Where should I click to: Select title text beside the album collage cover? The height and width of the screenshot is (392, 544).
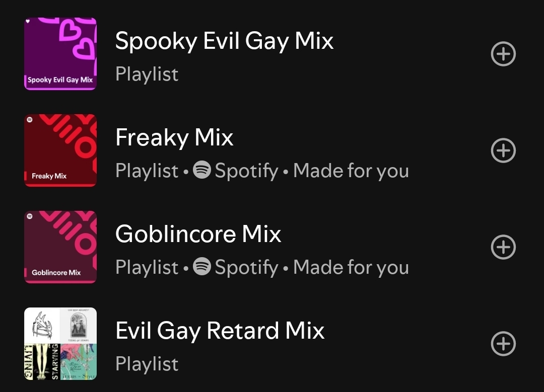click(x=220, y=331)
